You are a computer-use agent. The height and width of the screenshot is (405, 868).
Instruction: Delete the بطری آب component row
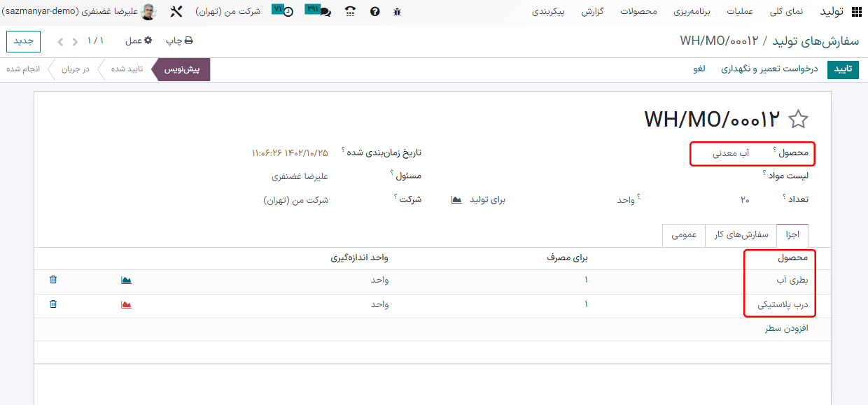point(53,280)
